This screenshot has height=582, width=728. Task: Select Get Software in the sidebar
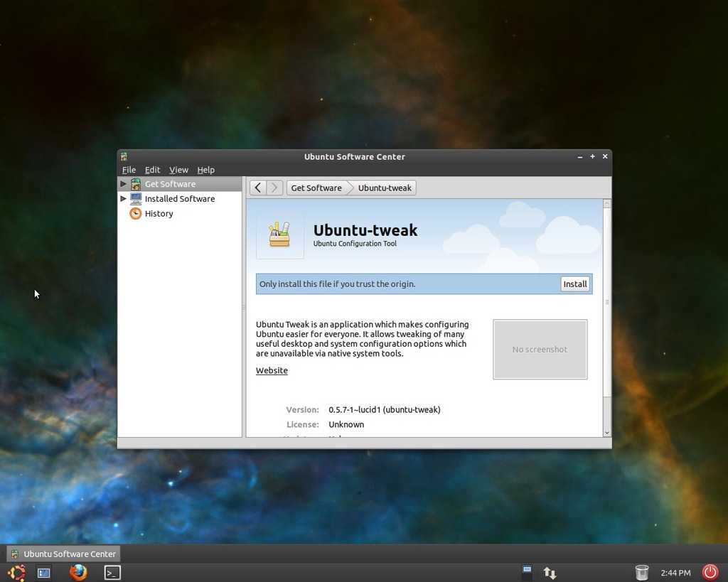180,184
